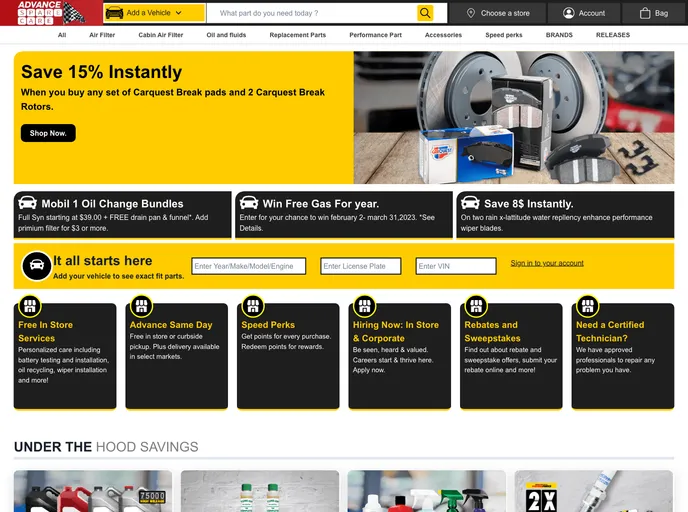Click the 'Save 15% Instantly' banner headline
688x512 pixels.
tap(101, 72)
